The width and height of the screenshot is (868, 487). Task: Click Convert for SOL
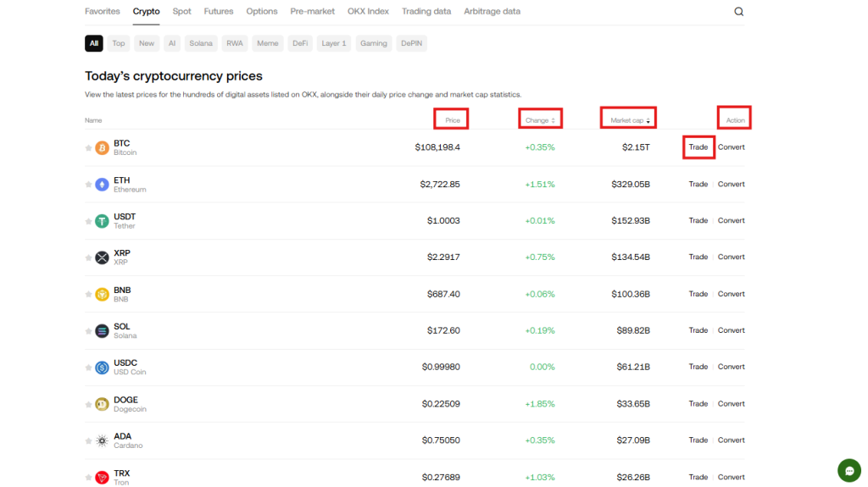click(732, 330)
